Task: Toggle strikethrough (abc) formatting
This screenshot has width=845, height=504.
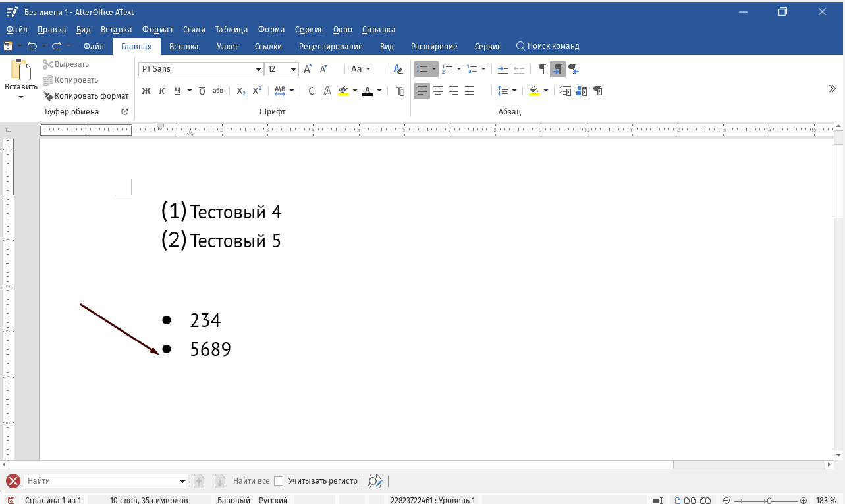Action: (x=218, y=91)
